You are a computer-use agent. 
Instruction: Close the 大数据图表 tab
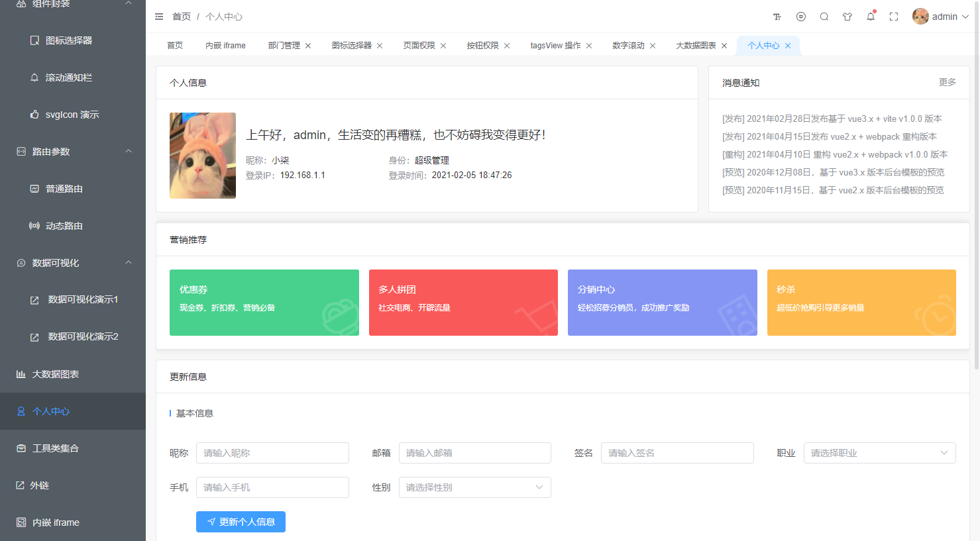pyautogui.click(x=724, y=46)
